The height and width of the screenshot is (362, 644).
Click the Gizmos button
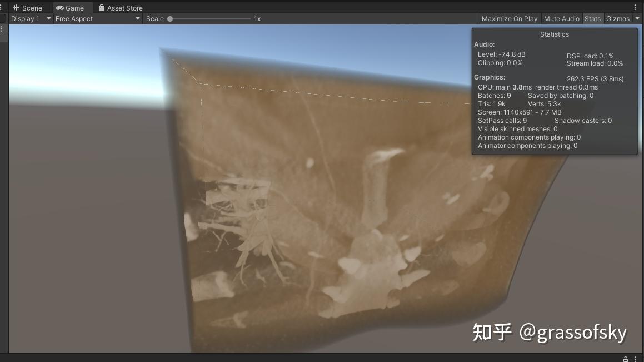click(617, 18)
